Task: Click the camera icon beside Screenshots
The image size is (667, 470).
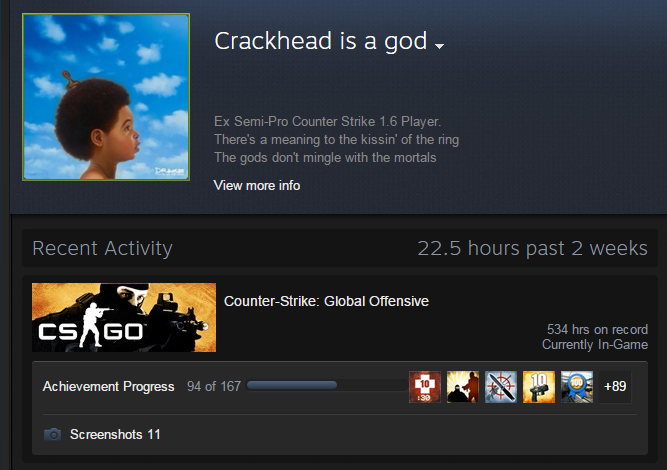Action: [x=53, y=434]
